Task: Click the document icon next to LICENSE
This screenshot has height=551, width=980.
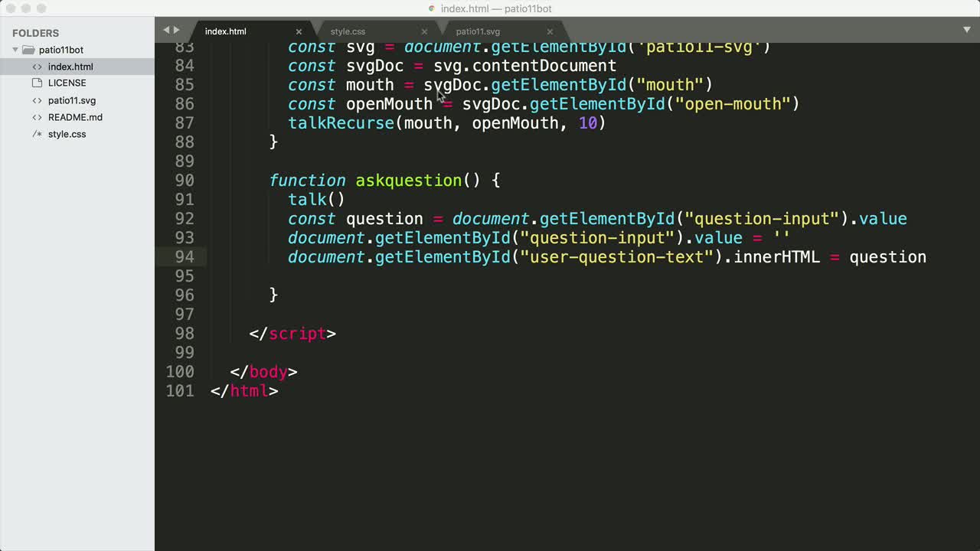Action: (x=37, y=83)
